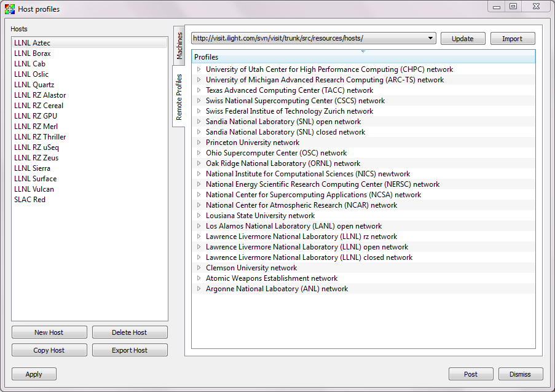Viewport: 555px width, 392px height.
Task: Expand Ohio Supercomputer Center network
Action: pos(199,153)
